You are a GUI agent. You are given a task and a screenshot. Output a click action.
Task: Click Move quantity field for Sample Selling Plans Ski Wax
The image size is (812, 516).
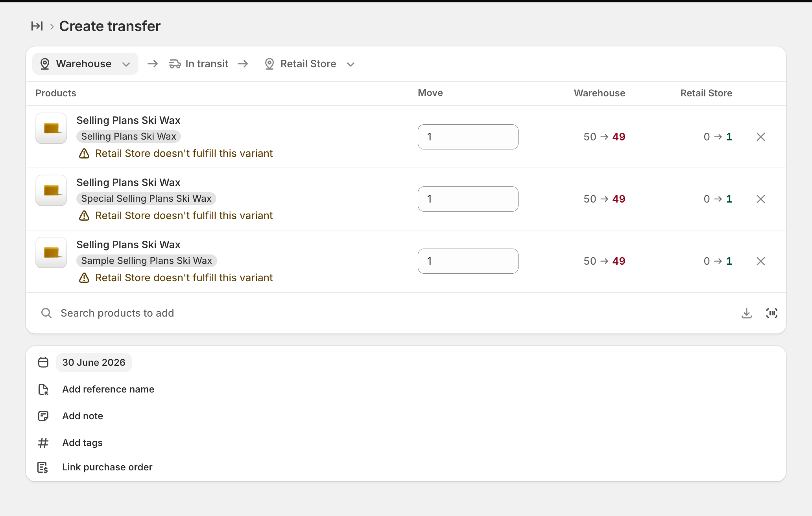tap(468, 261)
